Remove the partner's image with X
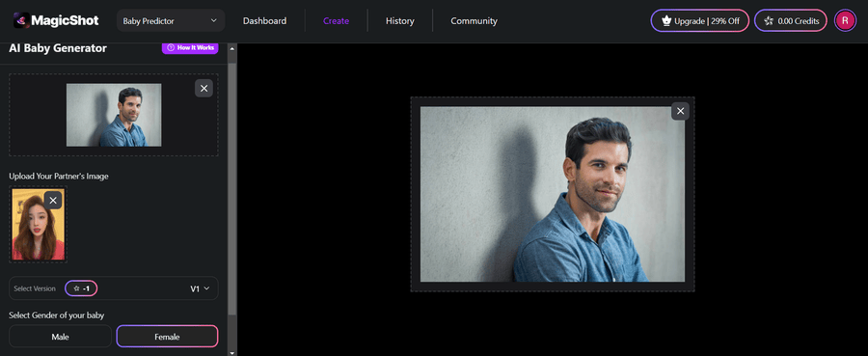The width and height of the screenshot is (868, 356). 53,201
